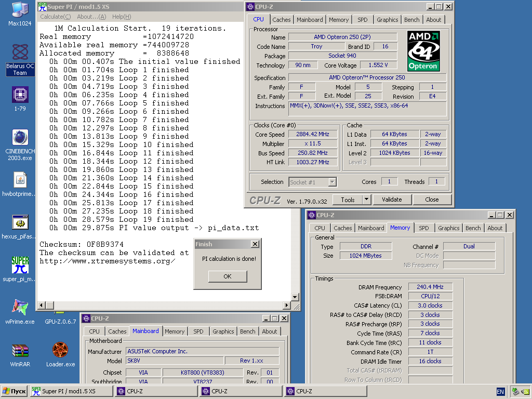Image resolution: width=532 pixels, height=399 pixels.
Task: Open the About menu in Super PI
Action: 91,17
